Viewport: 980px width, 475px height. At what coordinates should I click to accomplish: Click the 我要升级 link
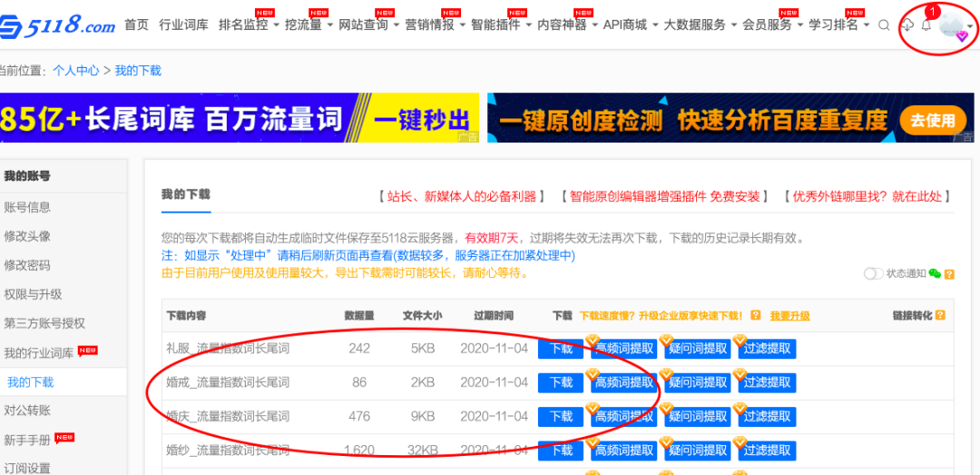click(x=789, y=316)
